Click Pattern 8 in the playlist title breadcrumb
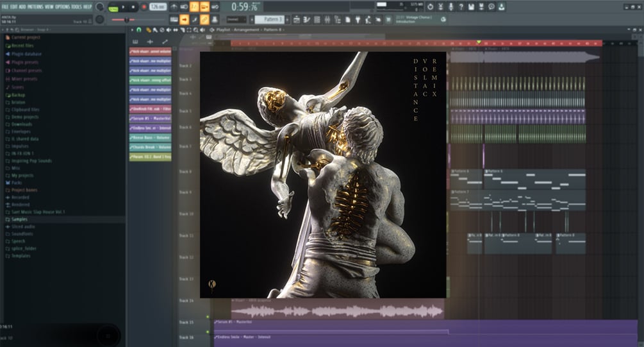Viewport: 644px width, 347px height. point(272,30)
